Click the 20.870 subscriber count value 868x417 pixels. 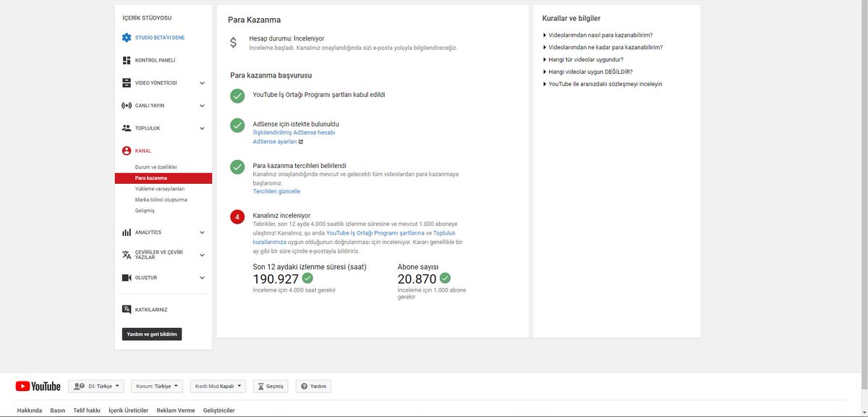pyautogui.click(x=417, y=279)
